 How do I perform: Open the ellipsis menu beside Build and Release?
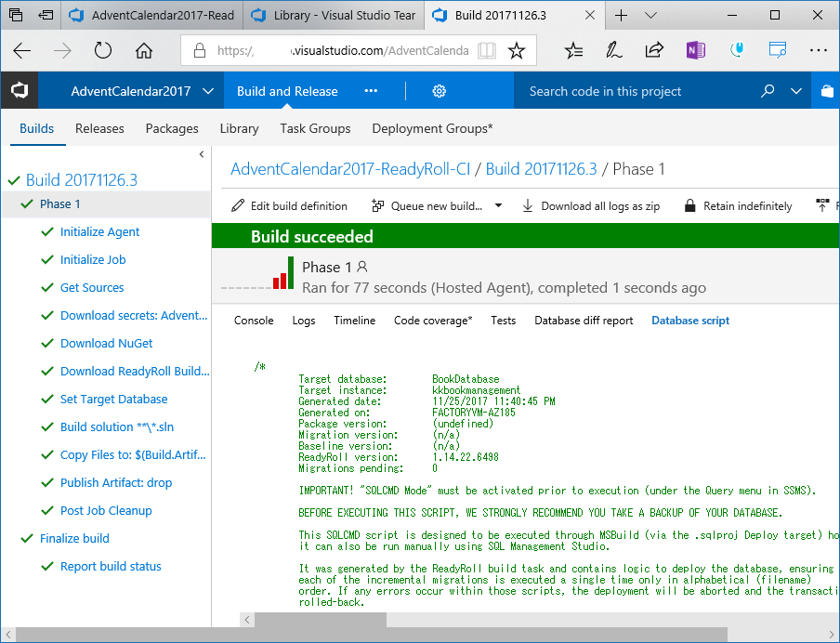coord(371,91)
